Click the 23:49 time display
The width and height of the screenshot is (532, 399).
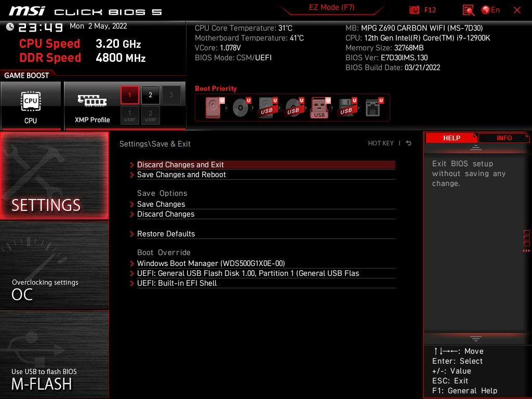click(41, 28)
